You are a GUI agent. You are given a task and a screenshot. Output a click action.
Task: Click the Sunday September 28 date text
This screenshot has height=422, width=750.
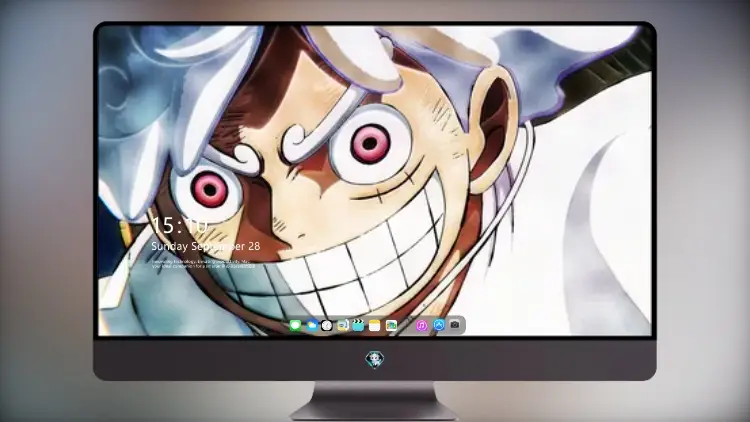click(206, 246)
